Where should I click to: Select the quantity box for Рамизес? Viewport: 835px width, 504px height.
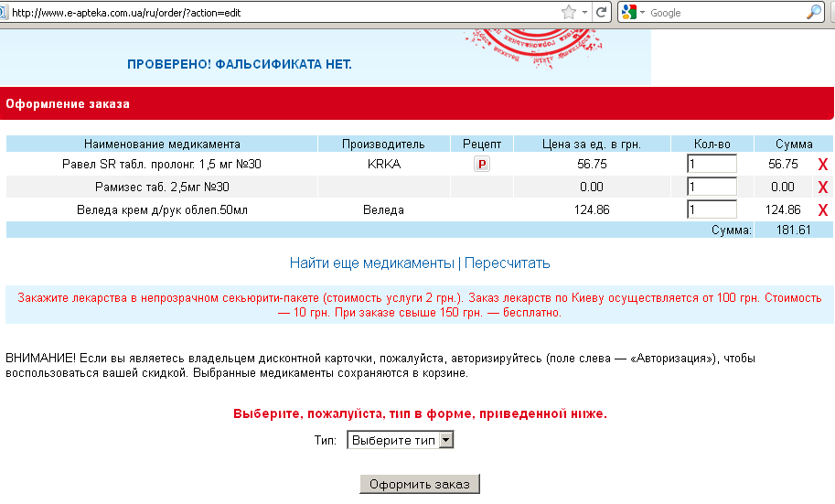click(712, 187)
